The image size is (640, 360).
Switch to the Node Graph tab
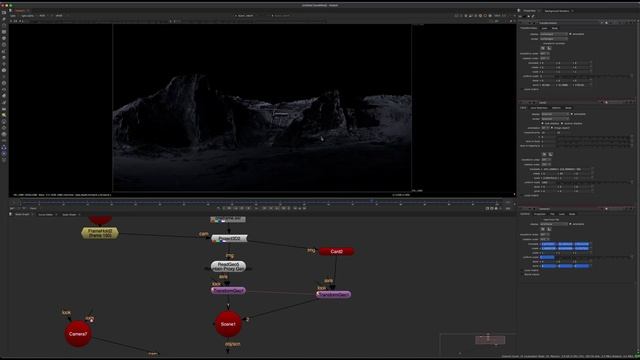click(22, 214)
